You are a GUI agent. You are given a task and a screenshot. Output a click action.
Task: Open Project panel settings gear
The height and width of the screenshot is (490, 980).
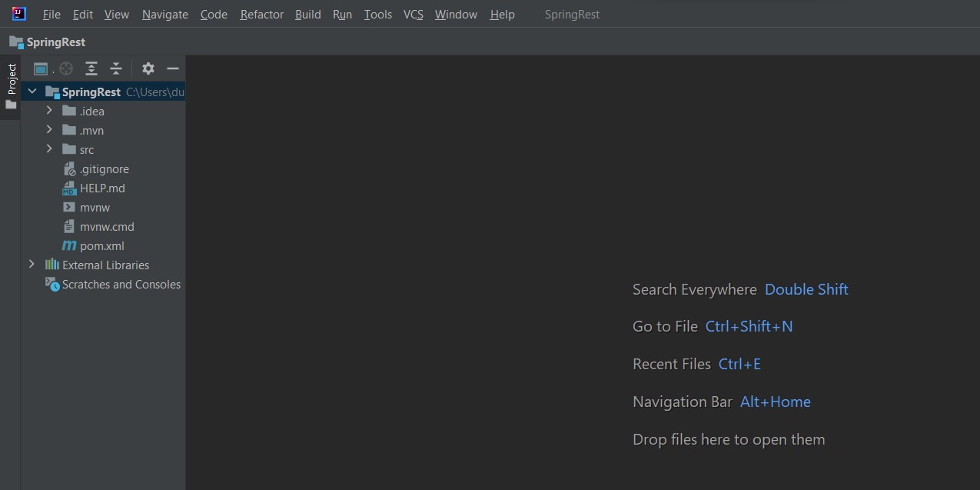point(148,68)
